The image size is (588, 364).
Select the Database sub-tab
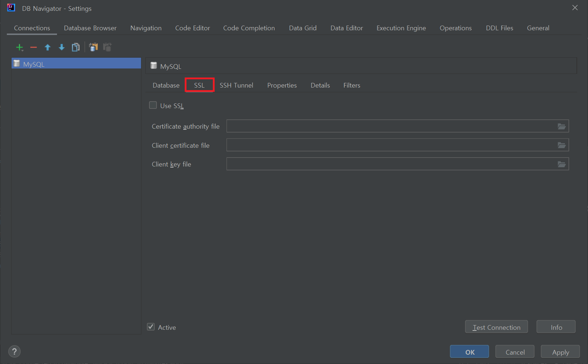point(166,85)
